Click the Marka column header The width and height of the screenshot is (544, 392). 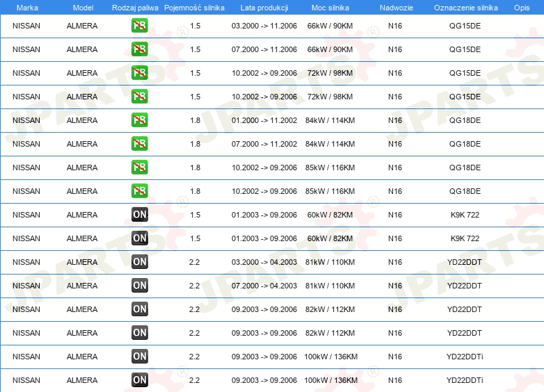tap(27, 8)
